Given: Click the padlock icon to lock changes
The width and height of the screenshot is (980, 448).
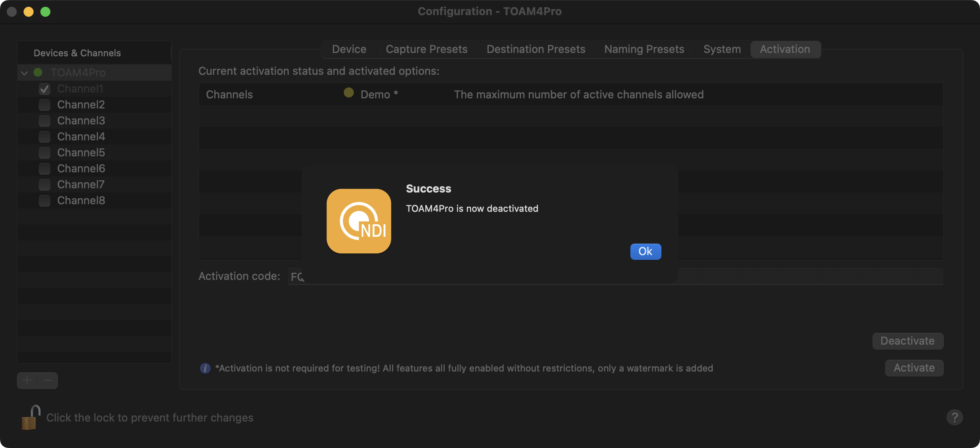Looking at the screenshot, I should coord(31,417).
